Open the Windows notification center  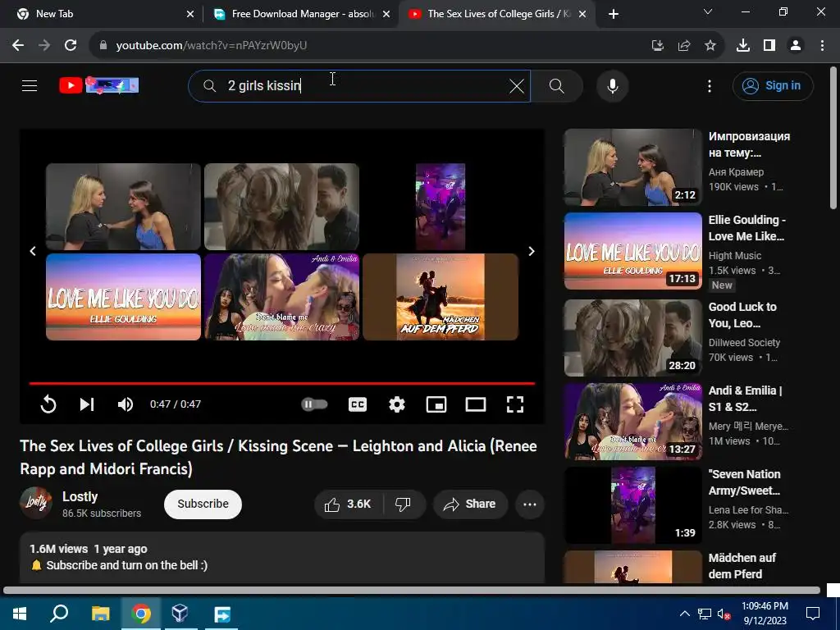point(813,614)
